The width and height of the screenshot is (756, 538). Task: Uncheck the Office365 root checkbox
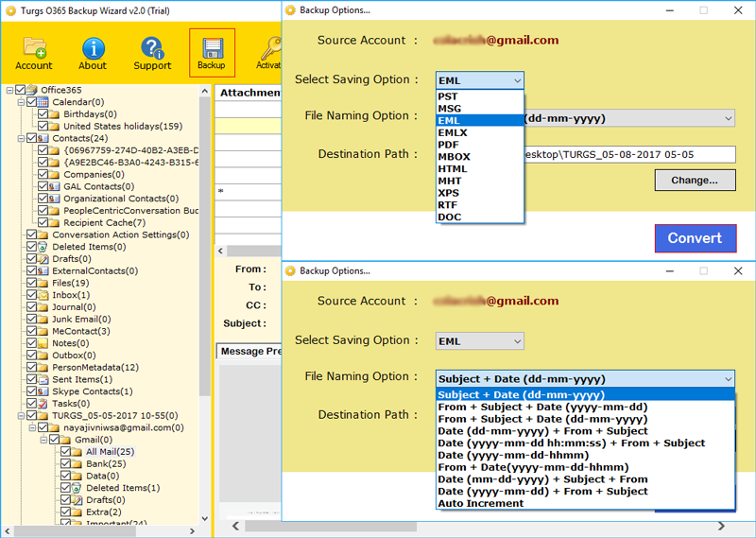pyautogui.click(x=20, y=90)
